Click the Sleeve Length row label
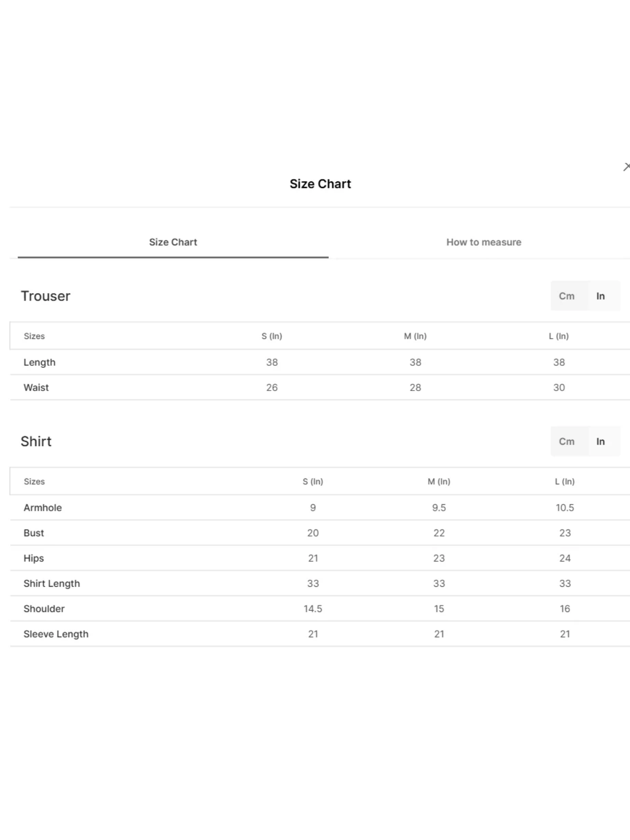Image resolution: width=630 pixels, height=840 pixels. tap(56, 634)
